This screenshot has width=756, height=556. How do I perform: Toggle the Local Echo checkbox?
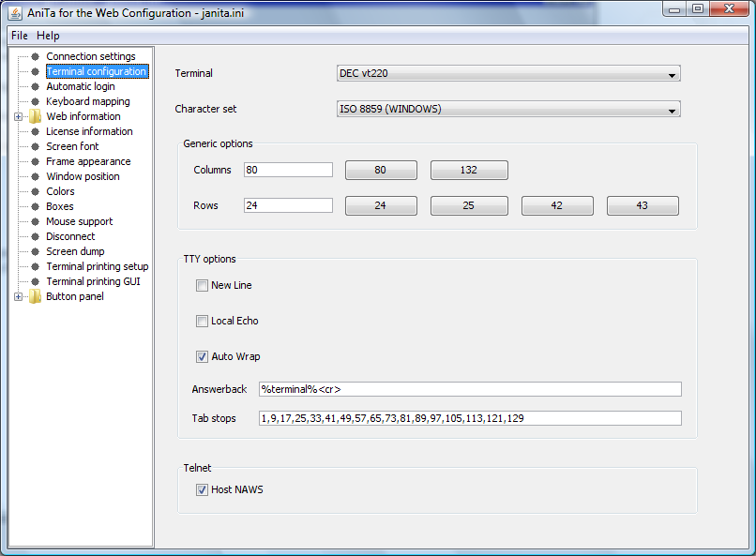(x=202, y=321)
